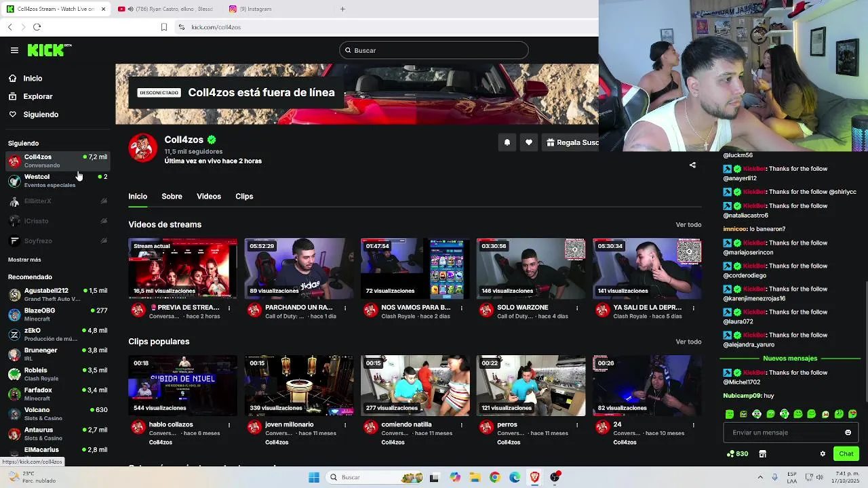868x488 pixels.
Task: Click the taskbar Buscar search box
Action: pyautogui.click(x=374, y=477)
